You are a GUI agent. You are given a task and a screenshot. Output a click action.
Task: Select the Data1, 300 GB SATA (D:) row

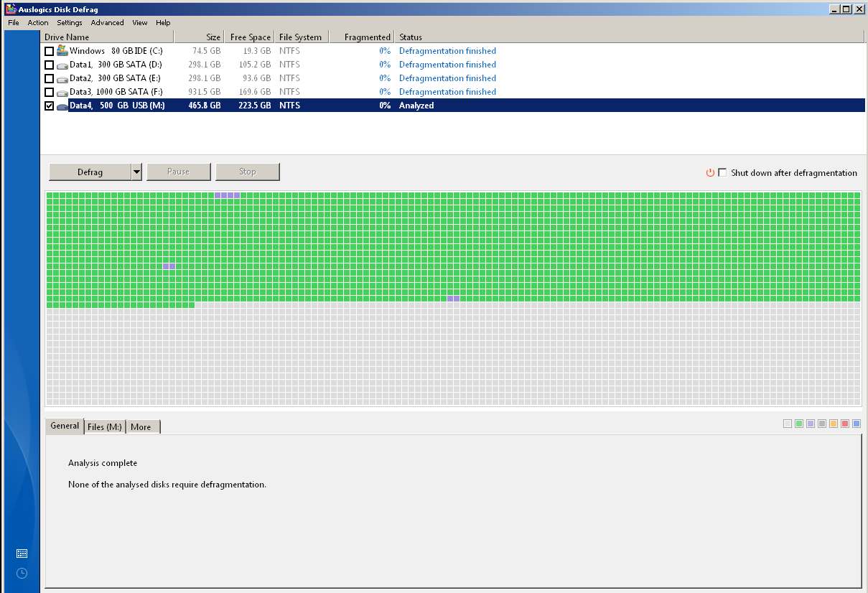pyautogui.click(x=453, y=65)
